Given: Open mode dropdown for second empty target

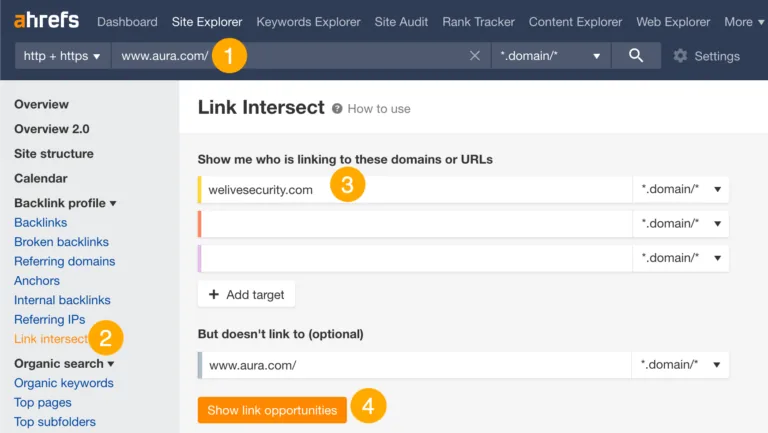Looking at the screenshot, I should point(681,224).
